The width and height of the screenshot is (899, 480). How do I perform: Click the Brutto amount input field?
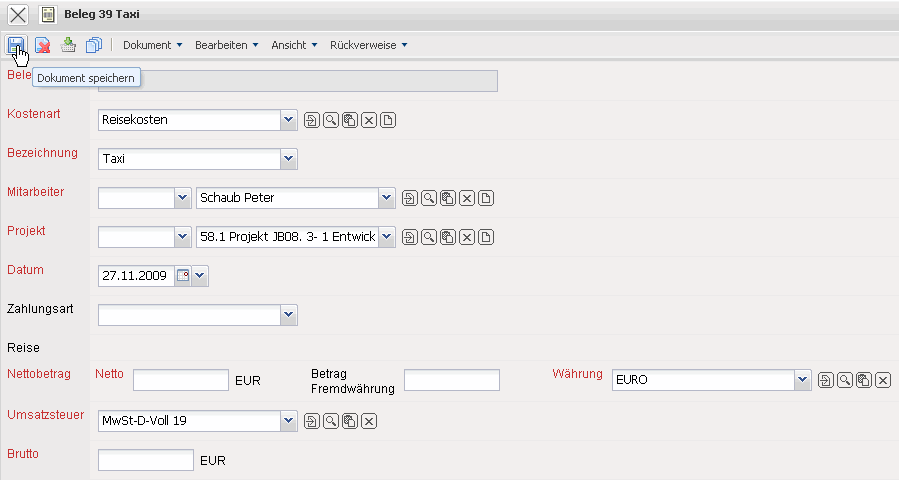tap(146, 461)
